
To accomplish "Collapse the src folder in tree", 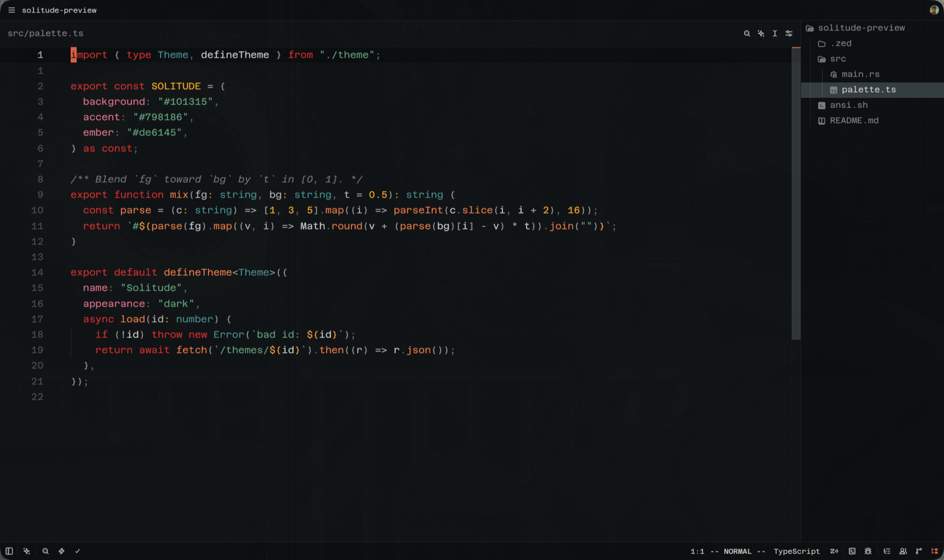I will tap(872, 58).
